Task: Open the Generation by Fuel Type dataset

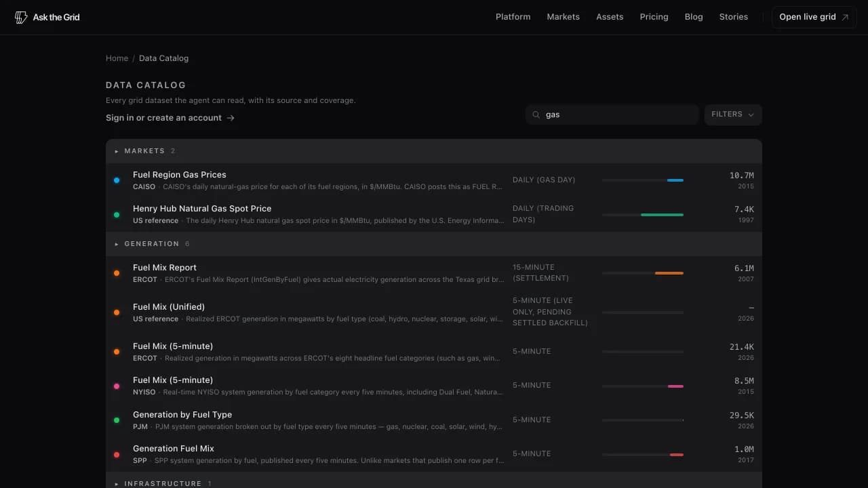Action: tap(434, 420)
